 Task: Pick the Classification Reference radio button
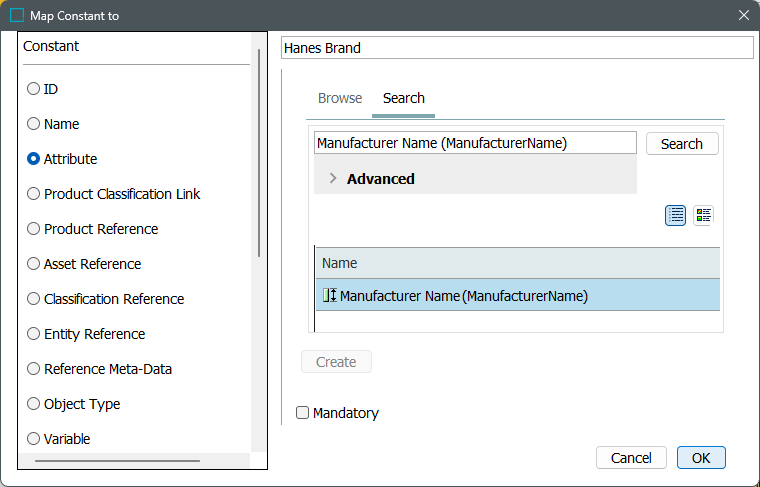[33, 298]
